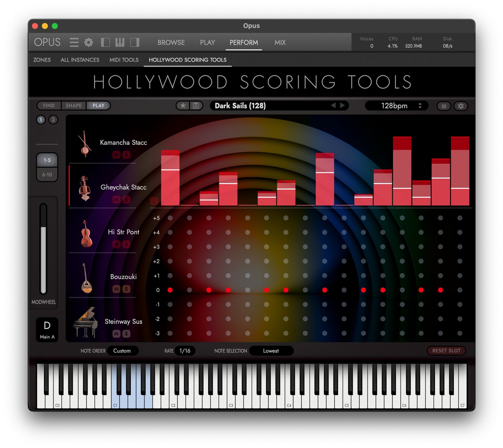Switch to the BROWSE tab

tap(171, 43)
